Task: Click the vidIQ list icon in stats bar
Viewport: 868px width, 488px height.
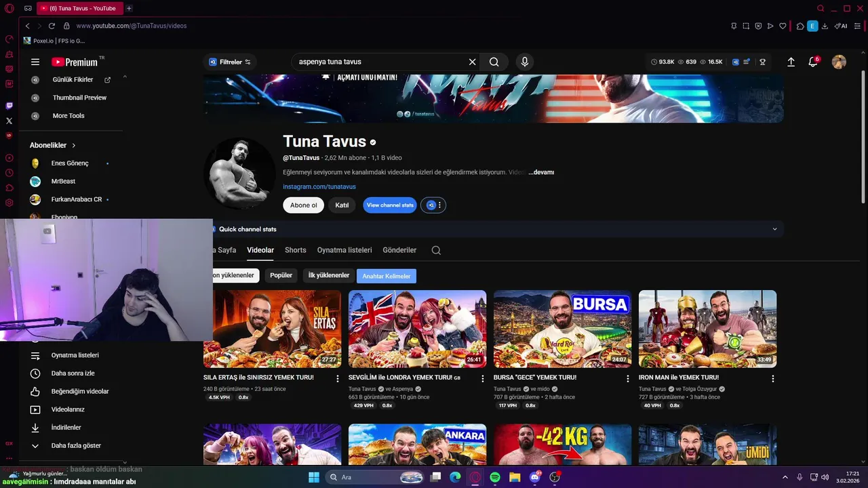Action: [747, 62]
